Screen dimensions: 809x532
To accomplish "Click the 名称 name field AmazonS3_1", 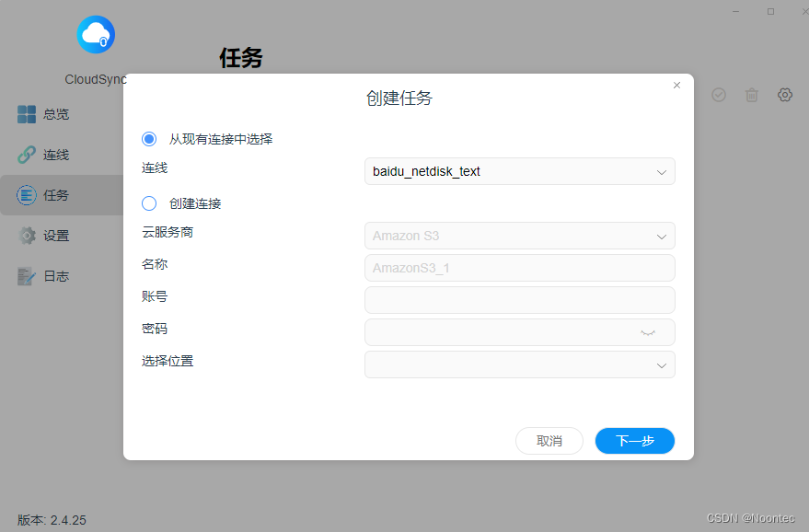I will tap(520, 268).
